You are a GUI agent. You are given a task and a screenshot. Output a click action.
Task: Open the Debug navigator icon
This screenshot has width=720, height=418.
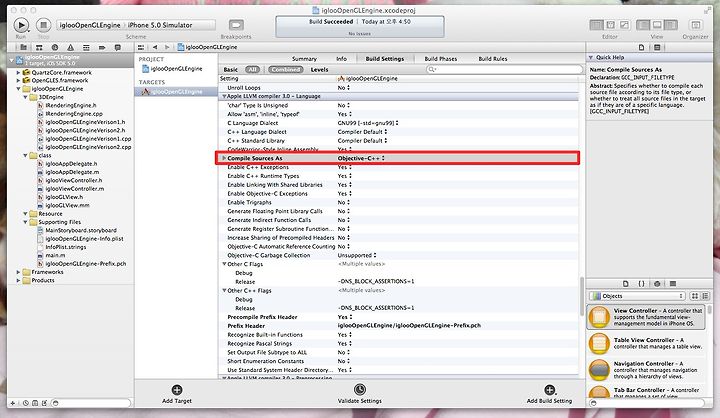point(86,47)
